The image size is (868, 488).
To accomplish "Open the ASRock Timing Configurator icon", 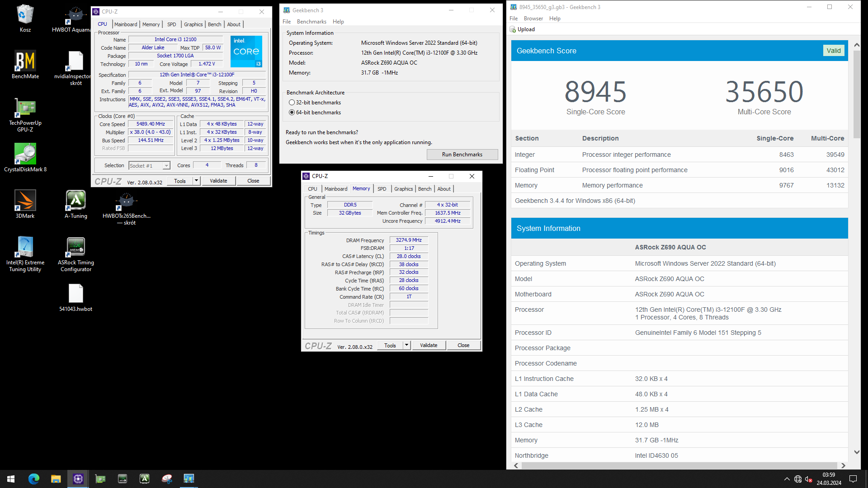I will [x=75, y=254].
